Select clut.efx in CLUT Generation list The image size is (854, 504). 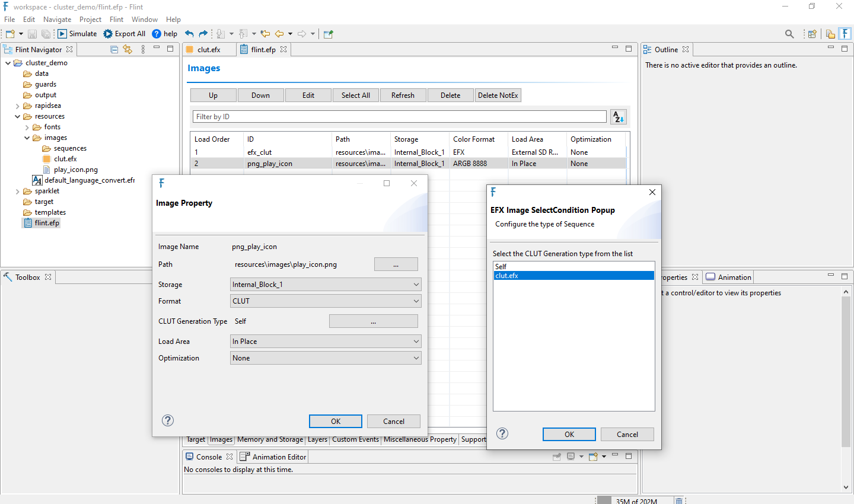[x=573, y=276]
